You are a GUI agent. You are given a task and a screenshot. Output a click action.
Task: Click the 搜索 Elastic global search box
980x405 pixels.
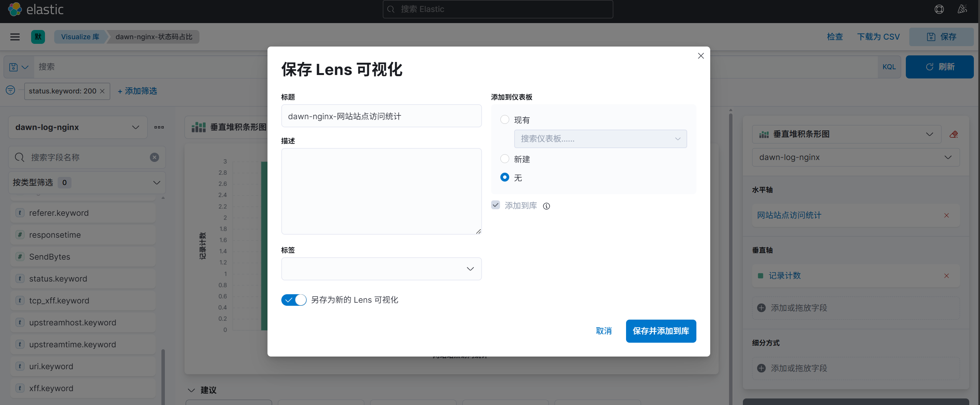(x=498, y=9)
